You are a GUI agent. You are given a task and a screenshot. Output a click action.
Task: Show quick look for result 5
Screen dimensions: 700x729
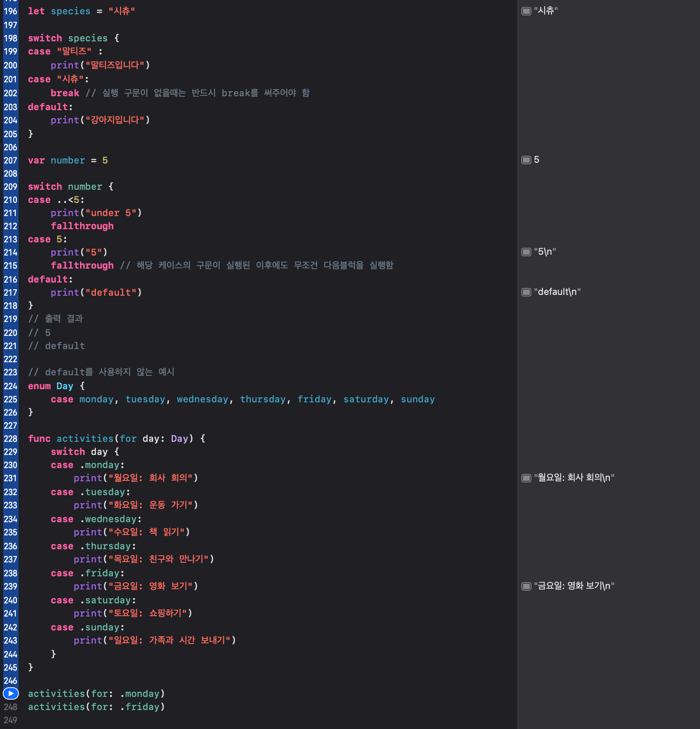click(526, 160)
